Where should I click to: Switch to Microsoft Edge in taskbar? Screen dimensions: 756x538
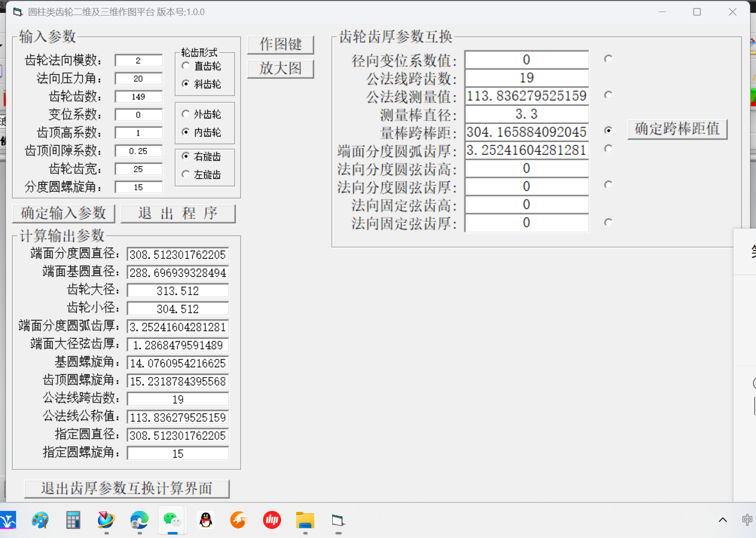point(139,520)
